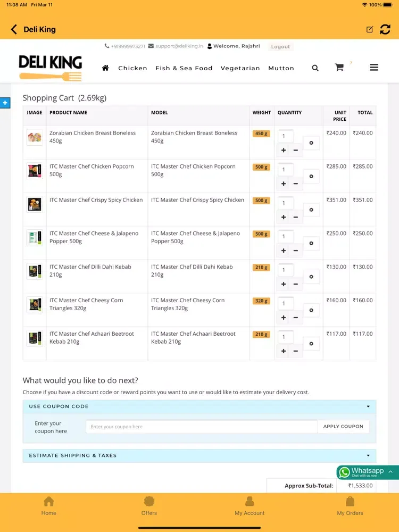Remove Achaari Beetroot Kebab 210g from cart
Viewport: 399px width, 532px height.
tap(311, 344)
